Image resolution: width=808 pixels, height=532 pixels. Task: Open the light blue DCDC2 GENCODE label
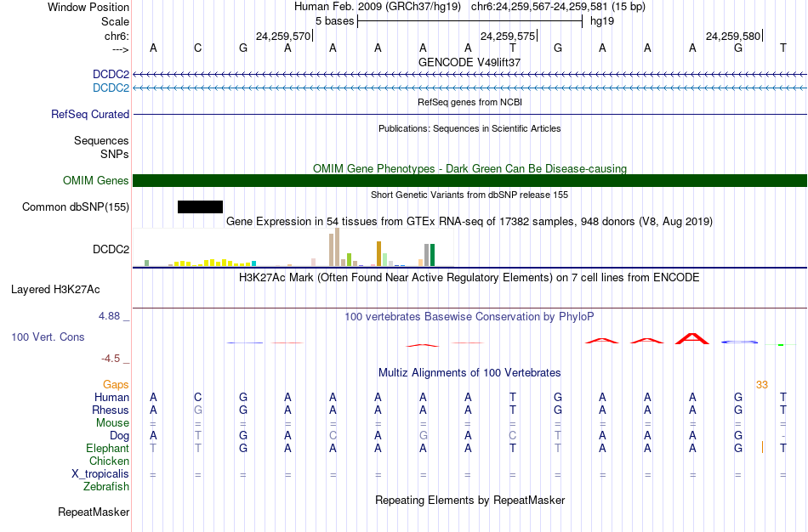coord(111,88)
